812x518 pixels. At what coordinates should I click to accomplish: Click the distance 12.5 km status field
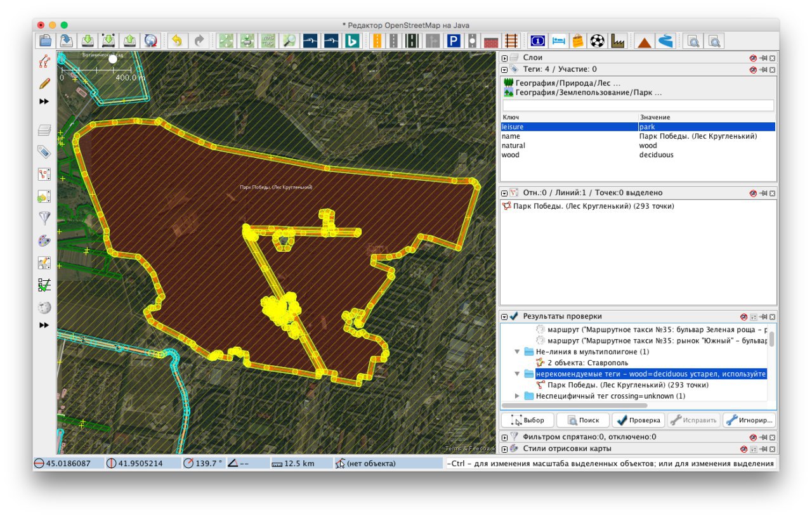coord(299,463)
